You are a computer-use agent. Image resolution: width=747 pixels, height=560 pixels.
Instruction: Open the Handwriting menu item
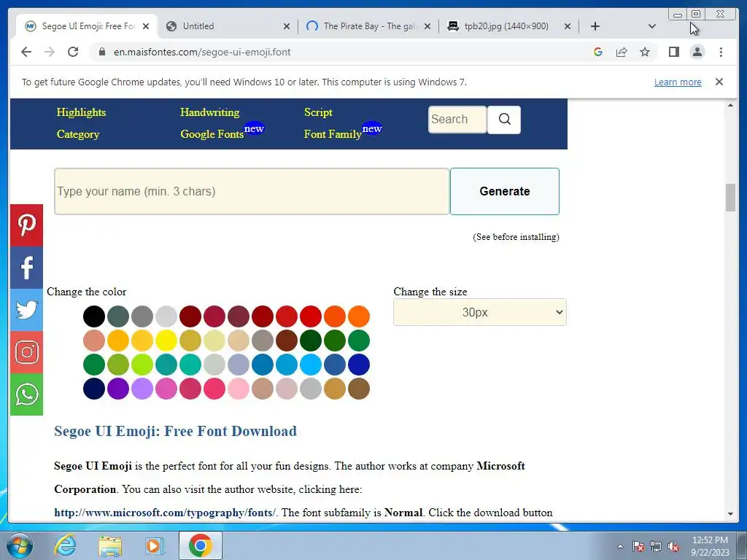pos(209,112)
